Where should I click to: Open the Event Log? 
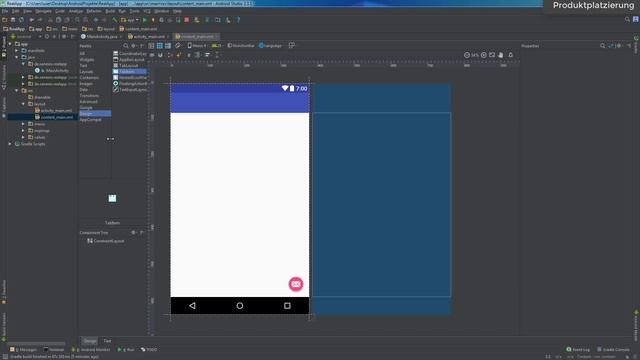pyautogui.click(x=578, y=350)
